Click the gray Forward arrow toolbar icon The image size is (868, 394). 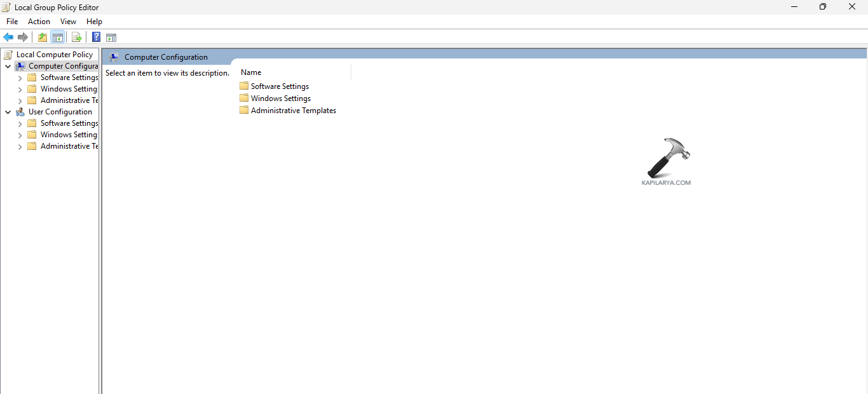pyautogui.click(x=23, y=37)
